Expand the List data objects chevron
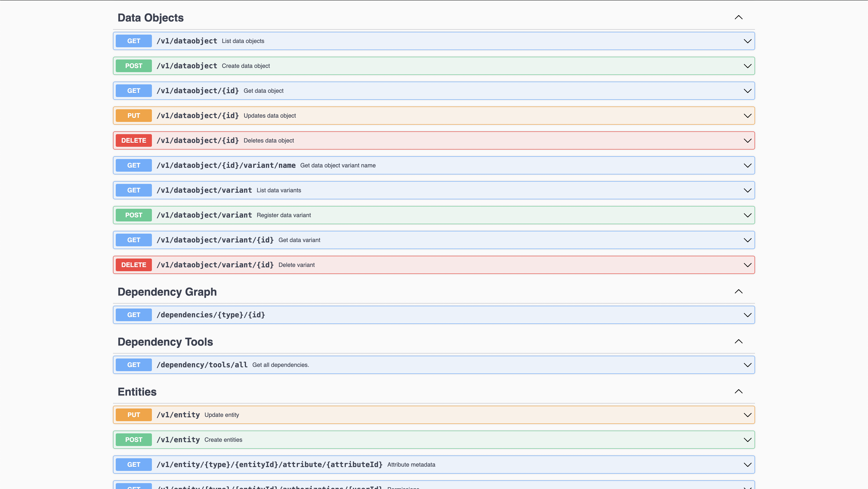Image resolution: width=868 pixels, height=489 pixels. tap(747, 41)
